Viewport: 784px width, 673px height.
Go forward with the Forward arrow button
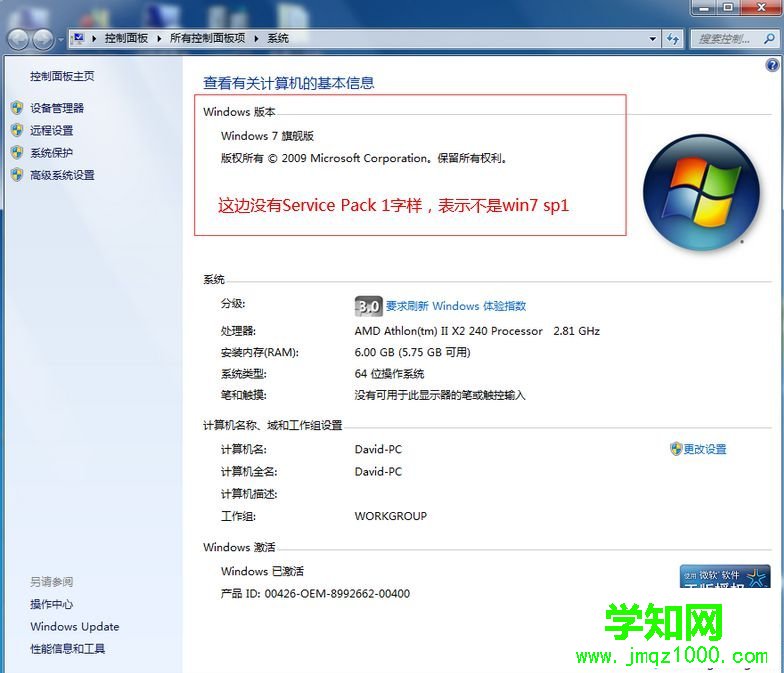(43, 39)
